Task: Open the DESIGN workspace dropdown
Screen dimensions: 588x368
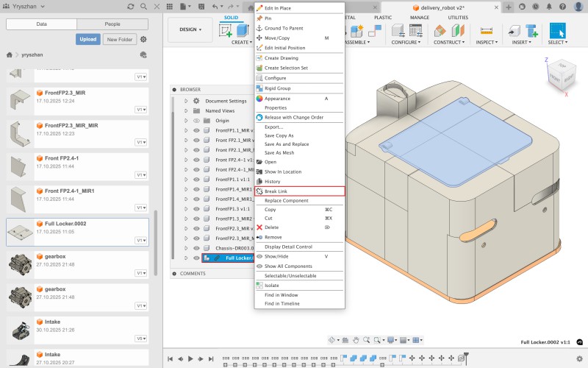Action: click(x=191, y=29)
